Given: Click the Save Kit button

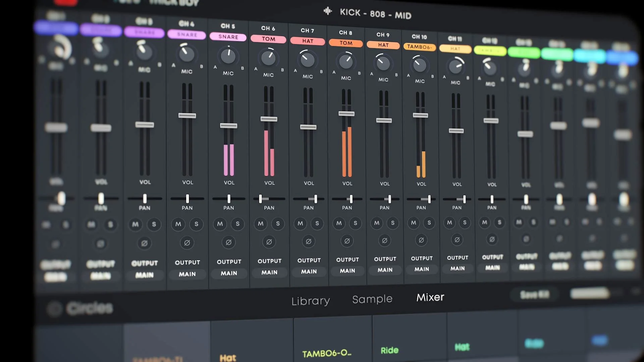Looking at the screenshot, I should coord(535,295).
